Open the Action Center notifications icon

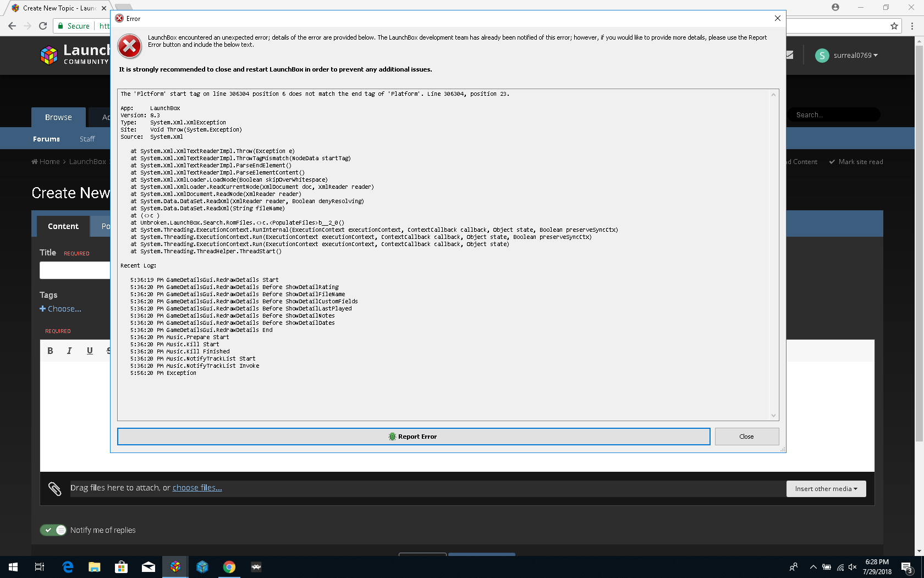[x=907, y=567]
